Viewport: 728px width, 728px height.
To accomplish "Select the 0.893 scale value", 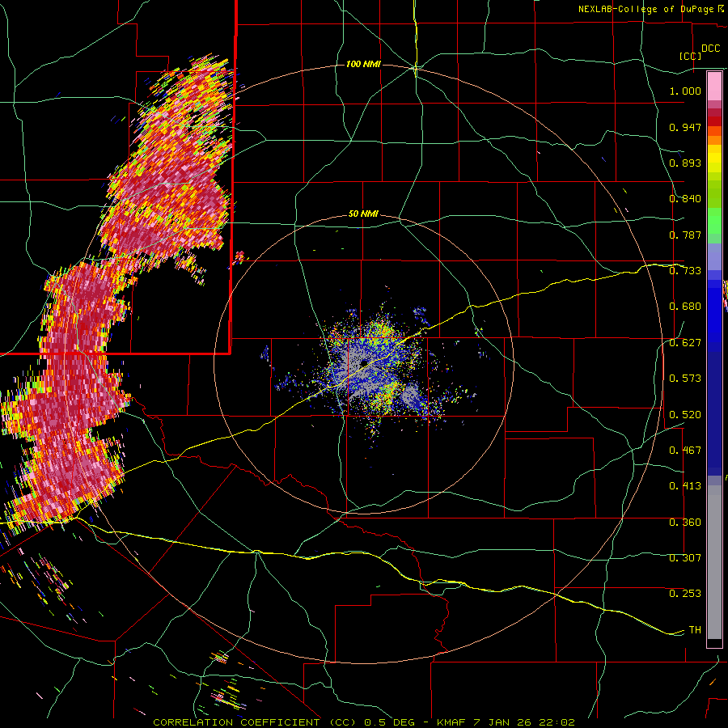I will 685,163.
